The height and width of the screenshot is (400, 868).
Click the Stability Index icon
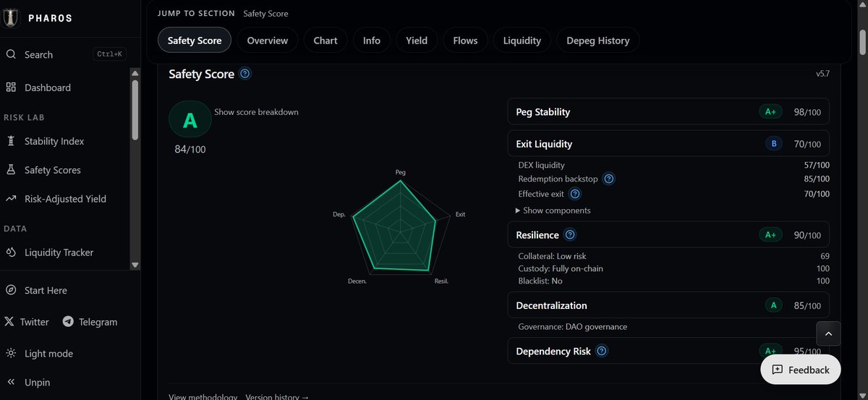pyautogui.click(x=11, y=141)
